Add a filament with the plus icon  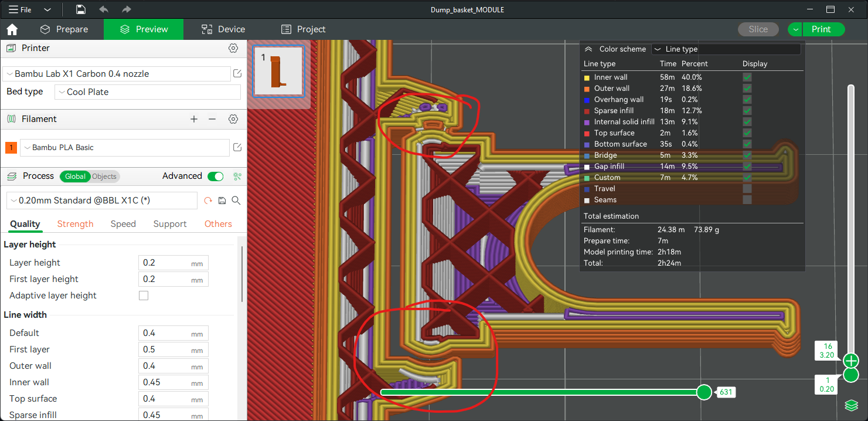(x=194, y=119)
